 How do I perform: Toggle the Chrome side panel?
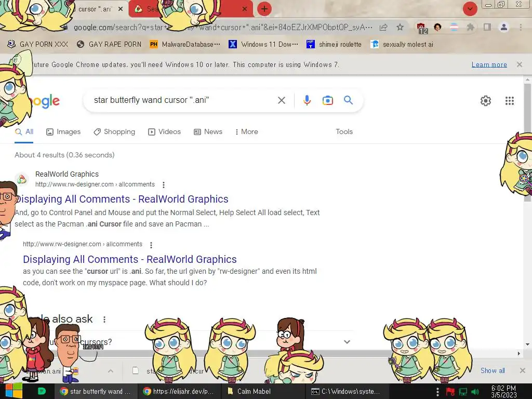point(487,27)
